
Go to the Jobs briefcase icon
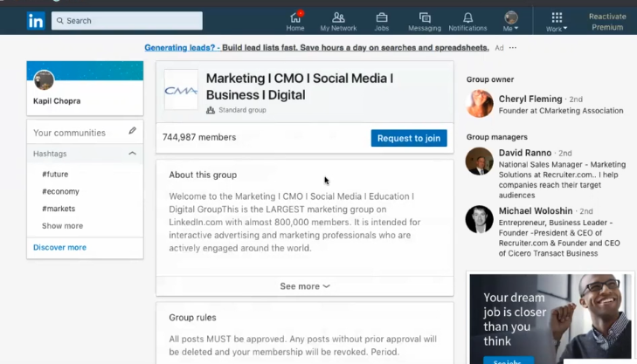[382, 22]
